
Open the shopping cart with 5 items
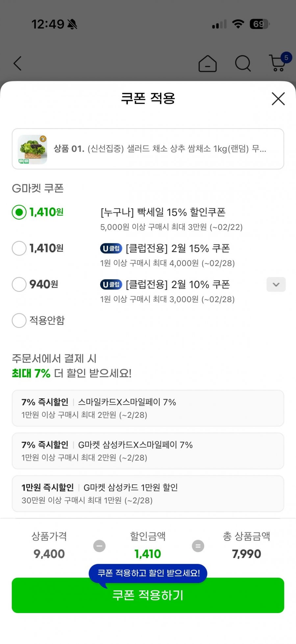278,63
